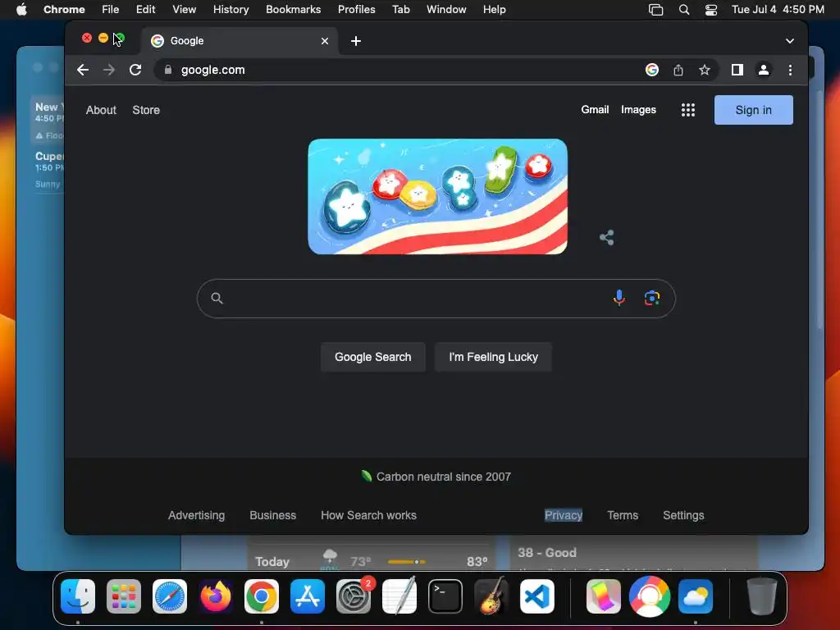Reload the Google page

(135, 70)
